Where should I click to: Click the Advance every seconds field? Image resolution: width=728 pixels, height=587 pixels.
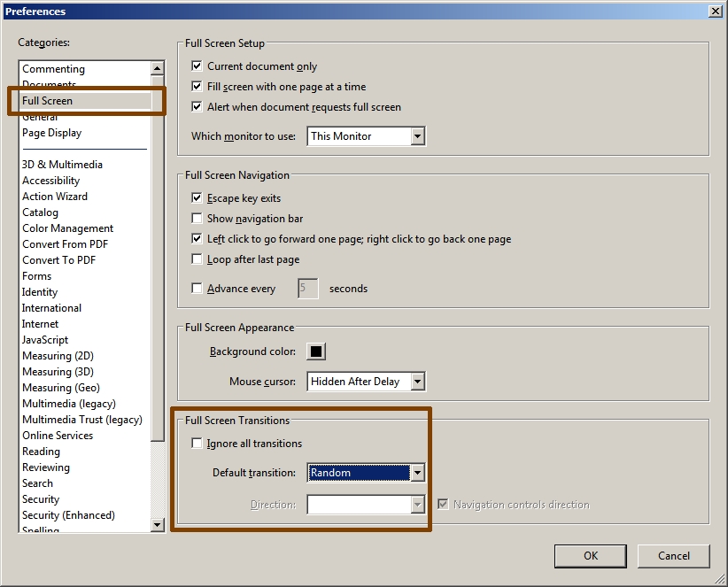pos(308,289)
